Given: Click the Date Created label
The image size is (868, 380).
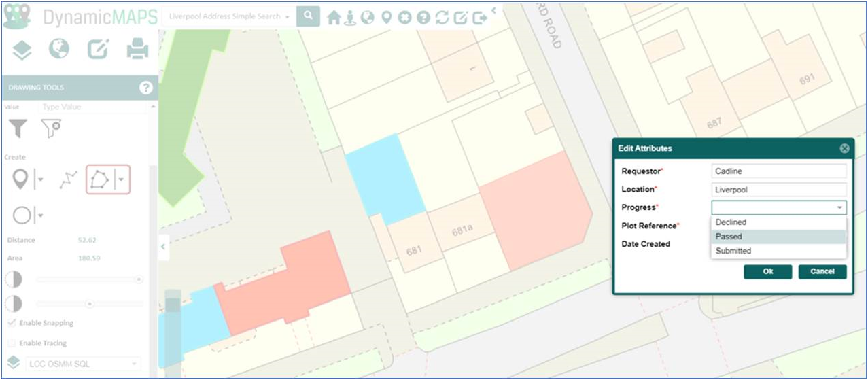Looking at the screenshot, I should click(x=646, y=244).
